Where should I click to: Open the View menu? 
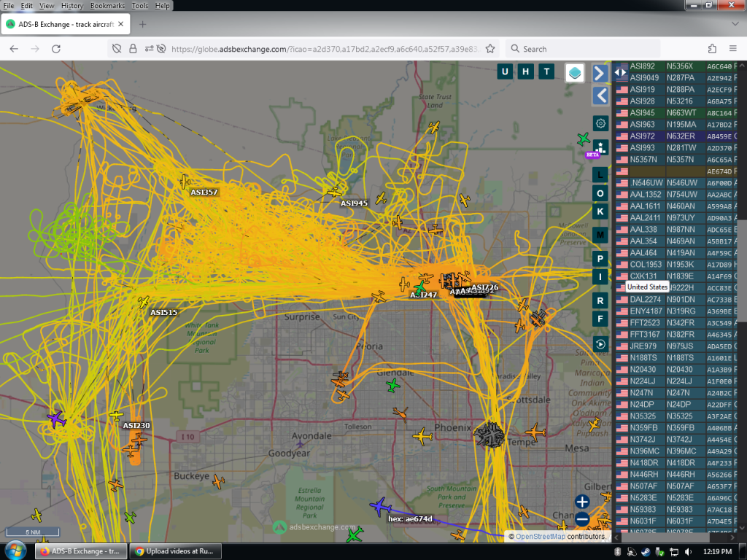click(47, 6)
